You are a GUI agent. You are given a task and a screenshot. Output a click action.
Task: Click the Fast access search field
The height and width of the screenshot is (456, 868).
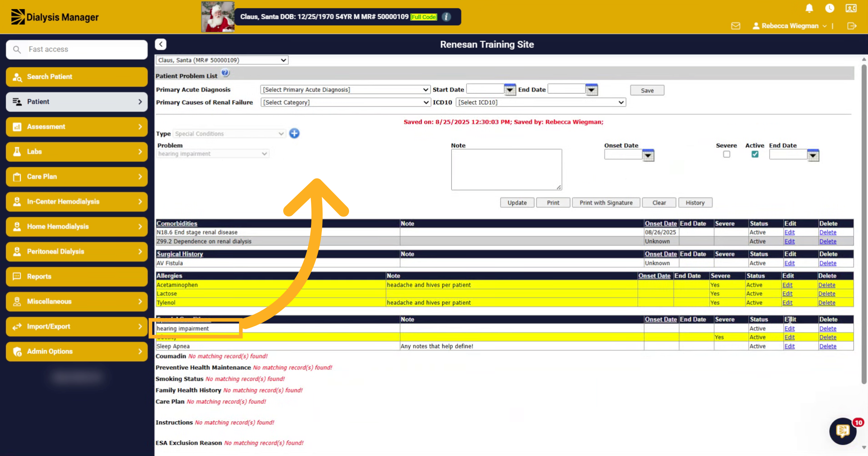[77, 50]
